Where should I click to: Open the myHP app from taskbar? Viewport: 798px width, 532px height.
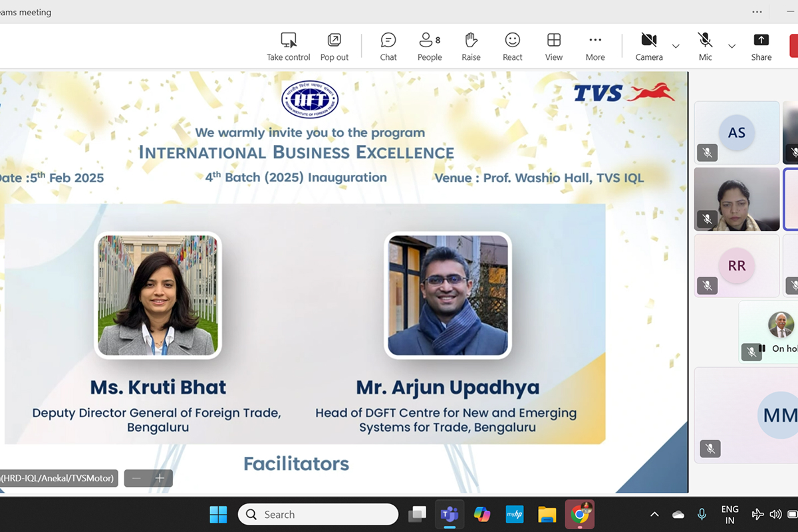515,514
